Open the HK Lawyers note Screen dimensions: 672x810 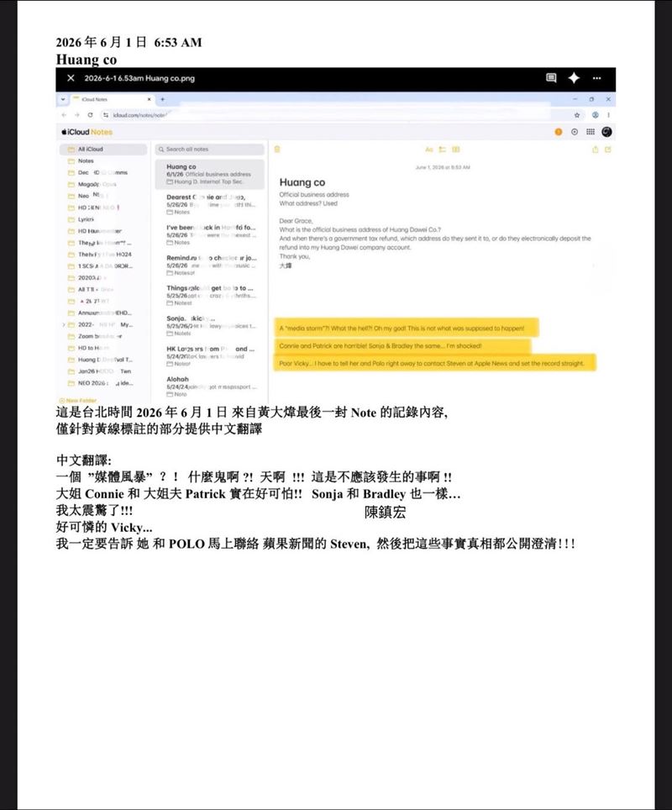click(x=210, y=356)
